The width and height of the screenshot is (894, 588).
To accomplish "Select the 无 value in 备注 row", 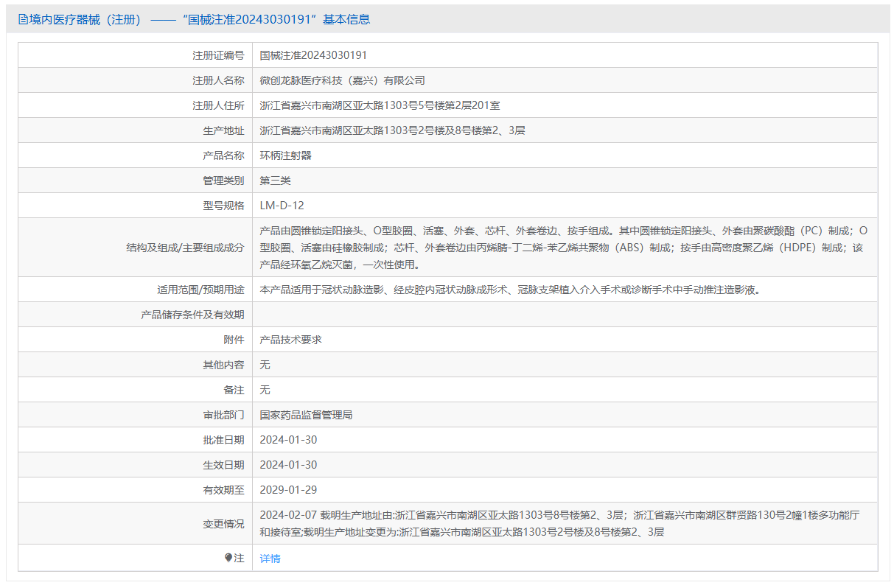I will coord(265,390).
